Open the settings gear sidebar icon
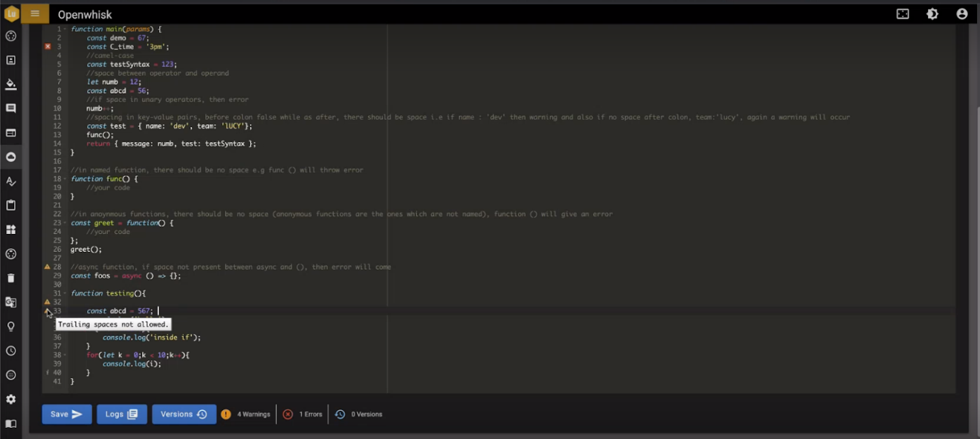Viewport: 980px width, 439px height. tap(11, 399)
